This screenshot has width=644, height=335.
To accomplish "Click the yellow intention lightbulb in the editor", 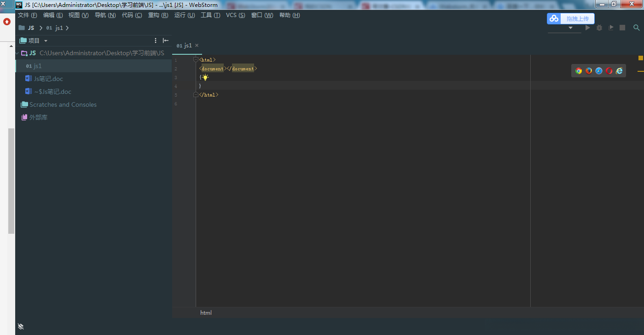I will 205,77.
